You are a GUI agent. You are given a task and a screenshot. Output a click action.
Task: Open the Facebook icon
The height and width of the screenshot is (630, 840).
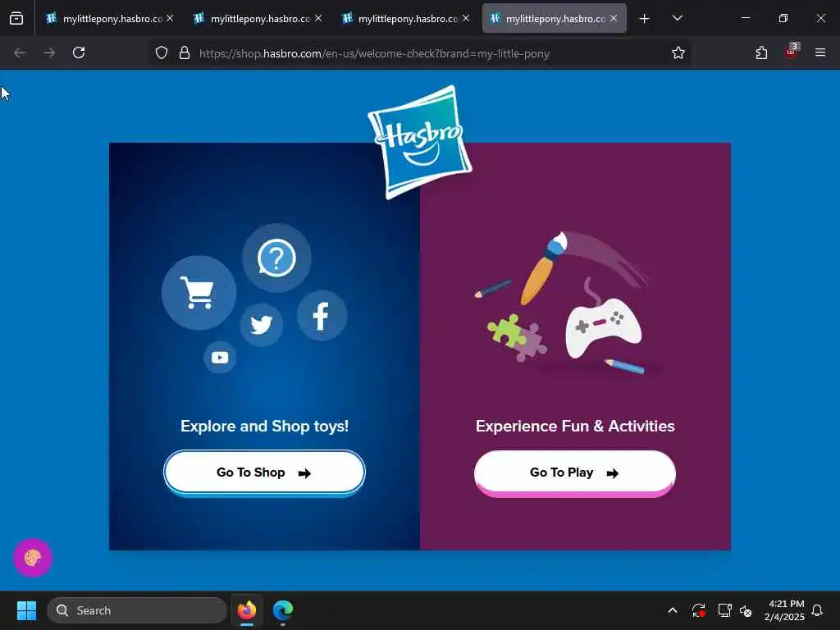pos(322,316)
